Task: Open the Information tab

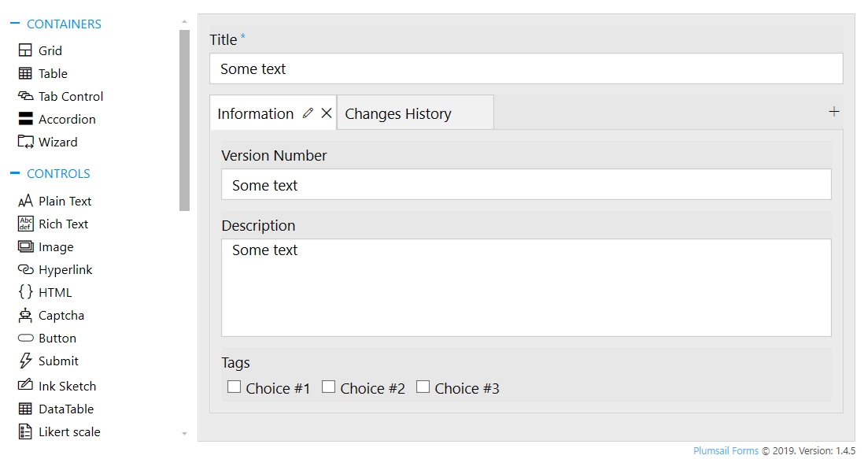Action: (255, 113)
